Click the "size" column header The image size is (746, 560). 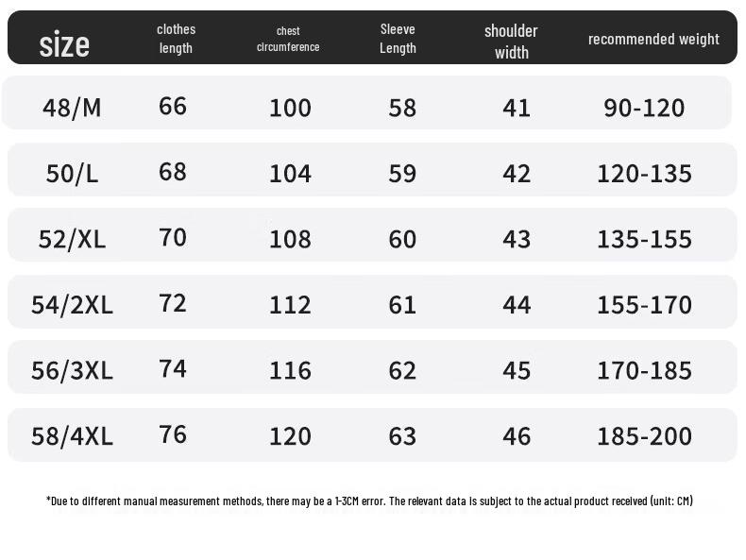click(x=64, y=43)
